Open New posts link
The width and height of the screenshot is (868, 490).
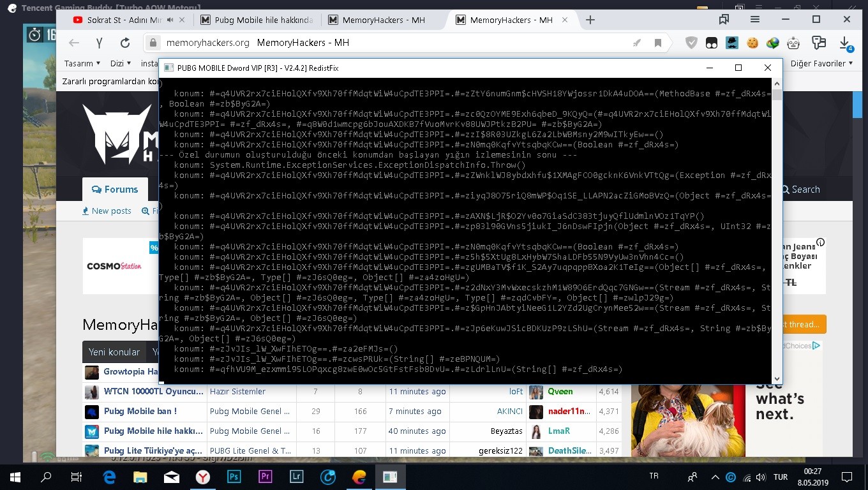tap(107, 211)
